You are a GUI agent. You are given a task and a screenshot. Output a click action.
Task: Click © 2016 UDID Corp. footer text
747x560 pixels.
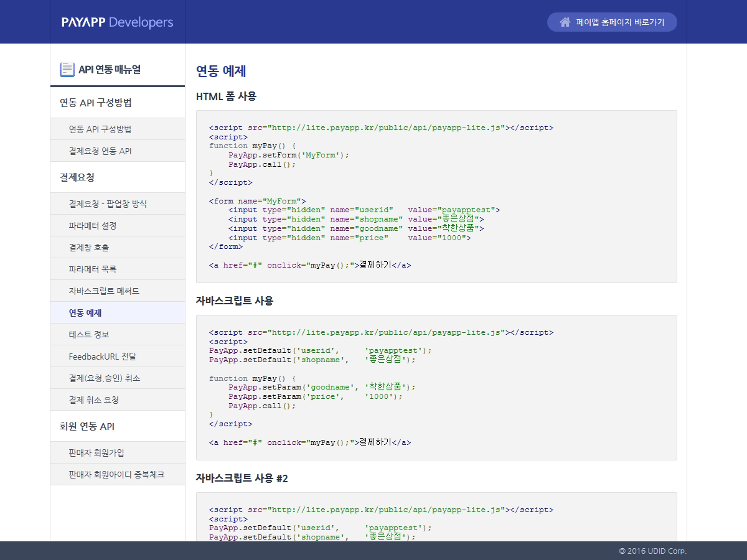click(653, 551)
